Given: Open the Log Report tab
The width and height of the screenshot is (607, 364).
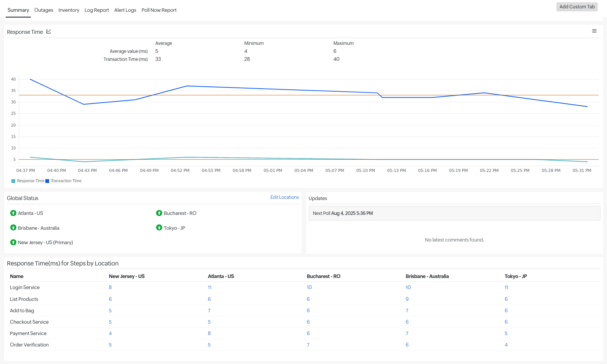Looking at the screenshot, I should (x=97, y=10).
